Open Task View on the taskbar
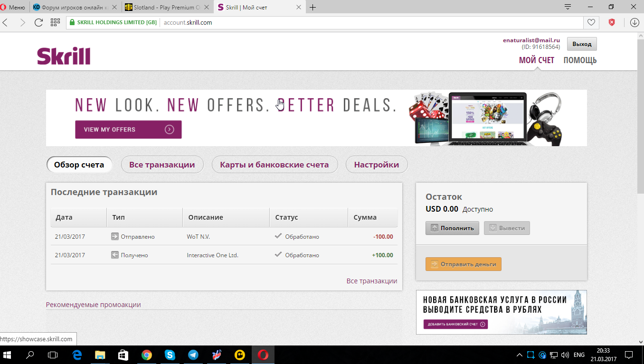This screenshot has width=644, height=364. point(53,355)
